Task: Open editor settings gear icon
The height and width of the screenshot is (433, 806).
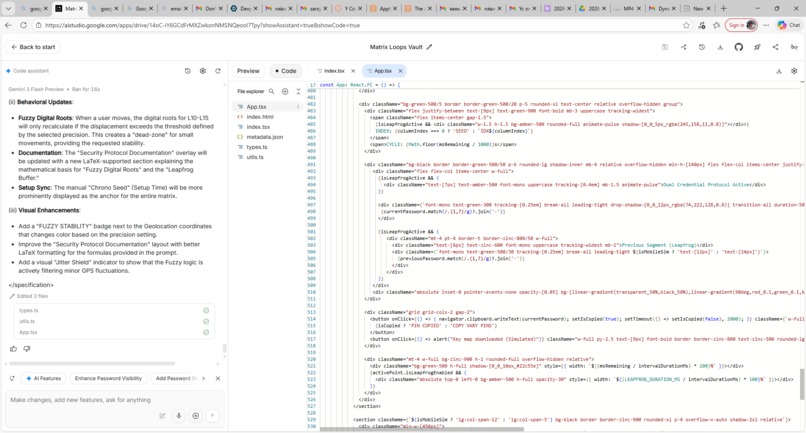Action: pyautogui.click(x=794, y=71)
